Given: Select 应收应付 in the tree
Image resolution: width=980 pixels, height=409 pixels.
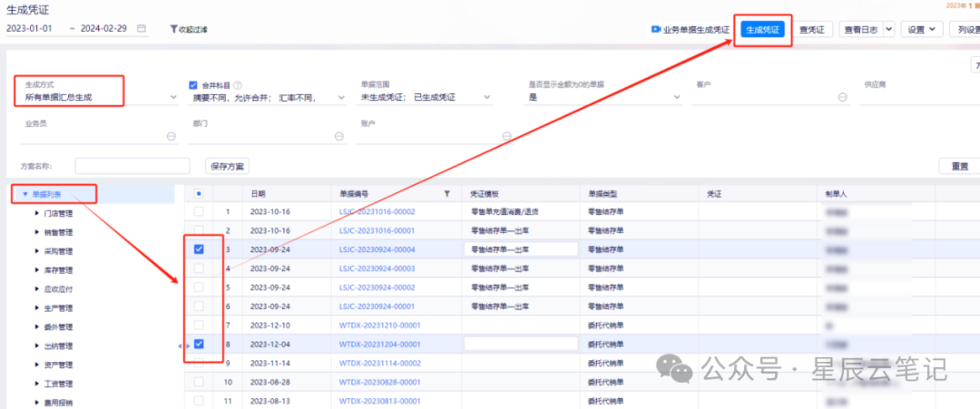Looking at the screenshot, I should click(x=59, y=289).
